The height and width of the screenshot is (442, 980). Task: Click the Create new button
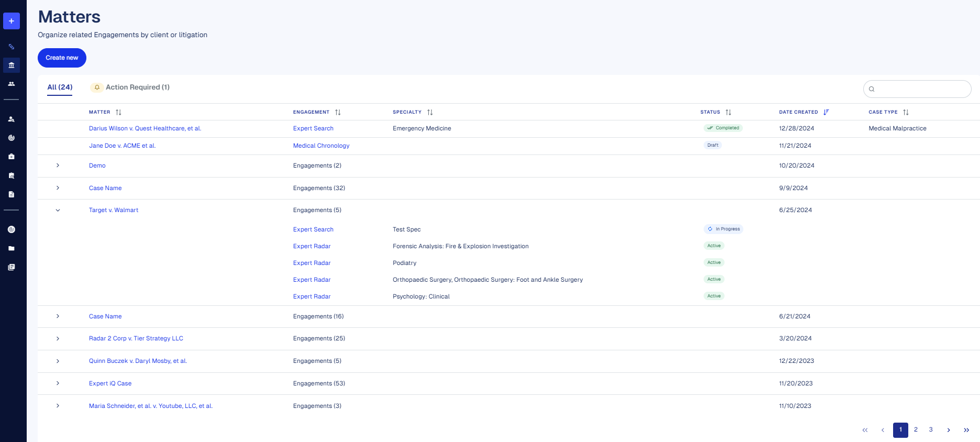[62, 58]
